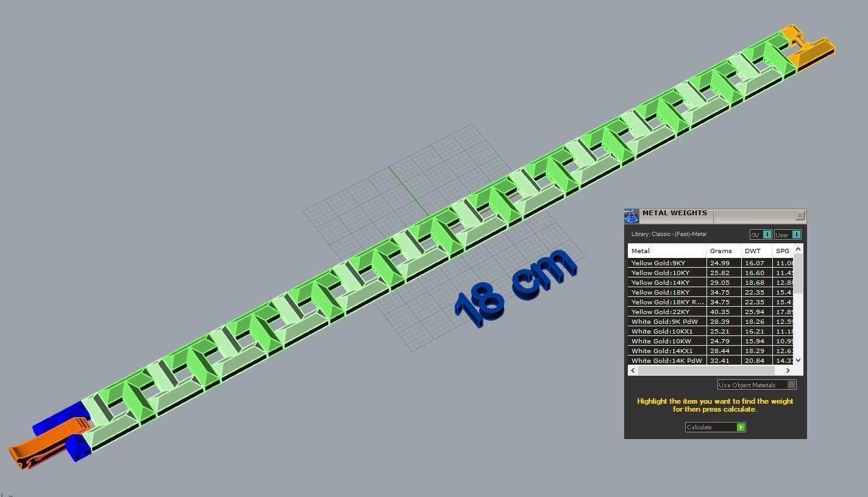Image resolution: width=868 pixels, height=497 pixels.
Task: Select the blue clasp box near bracelet end
Action: [77, 447]
